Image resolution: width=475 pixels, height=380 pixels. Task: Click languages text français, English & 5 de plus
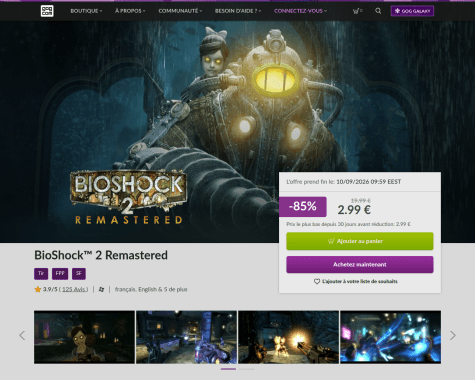[x=151, y=289]
